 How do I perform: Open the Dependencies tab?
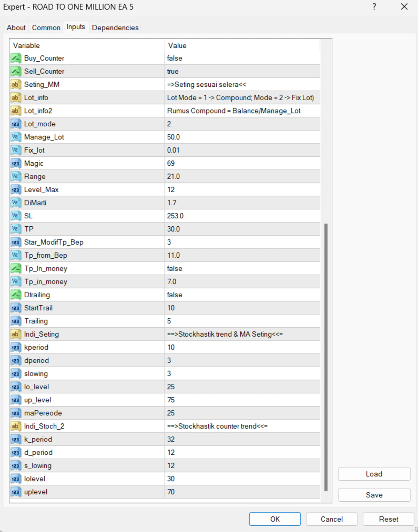115,28
